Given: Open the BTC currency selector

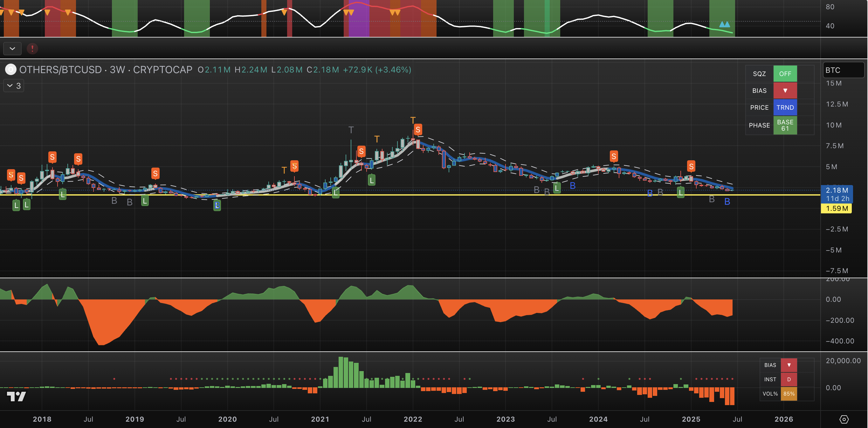Looking at the screenshot, I should click(x=843, y=70).
